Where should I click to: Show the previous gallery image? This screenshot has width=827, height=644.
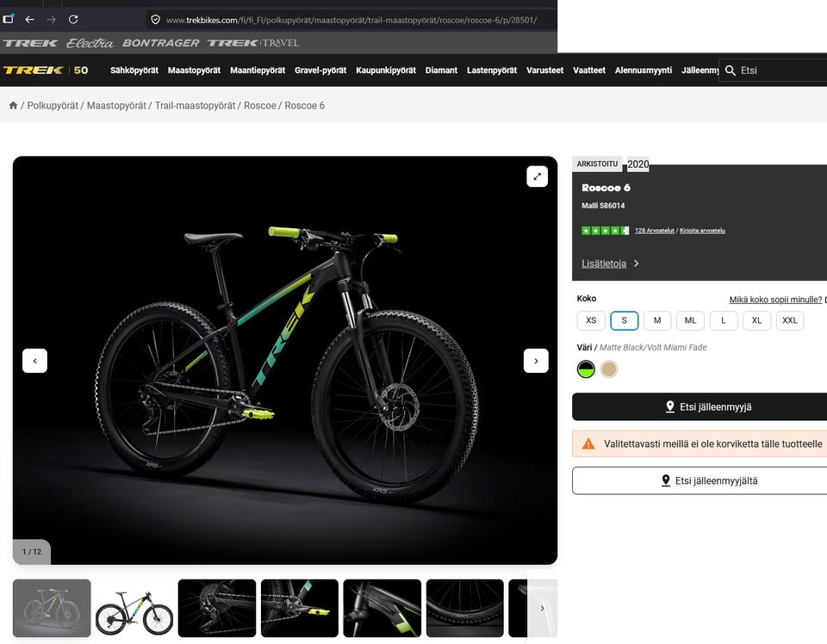pyautogui.click(x=34, y=361)
